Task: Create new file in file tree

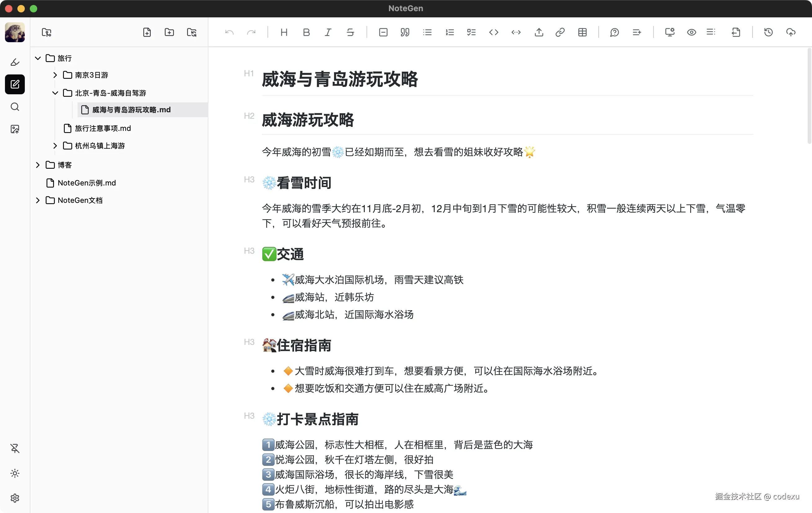Action: pos(147,32)
